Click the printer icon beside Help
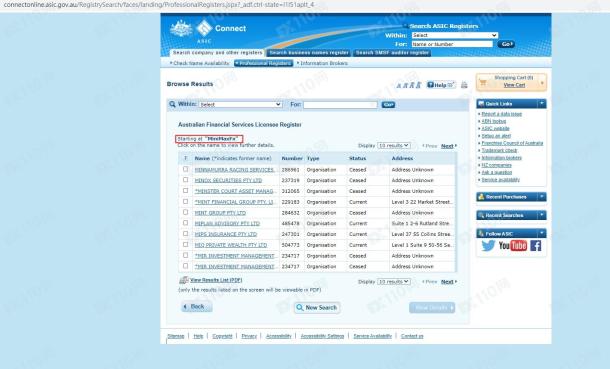 tap(464, 85)
